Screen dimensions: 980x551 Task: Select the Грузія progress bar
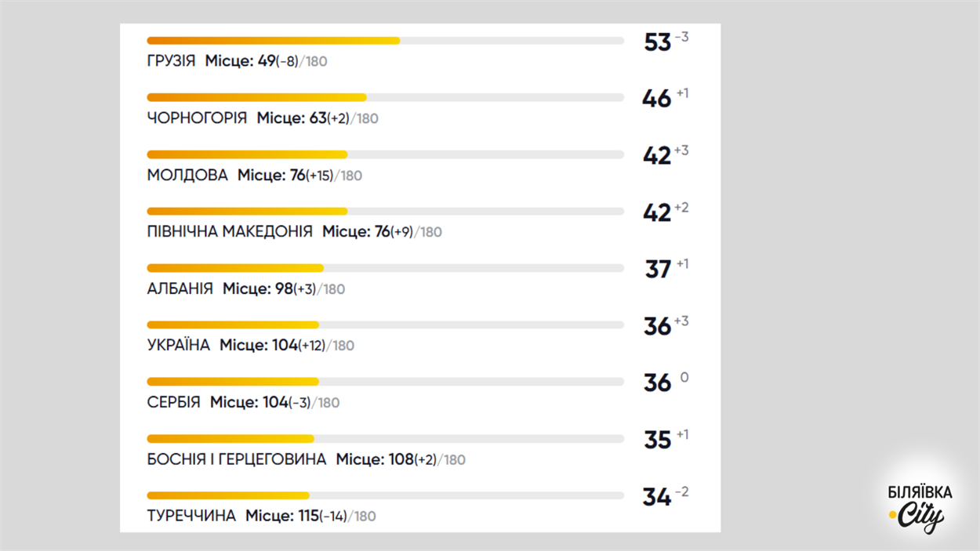pos(386,41)
